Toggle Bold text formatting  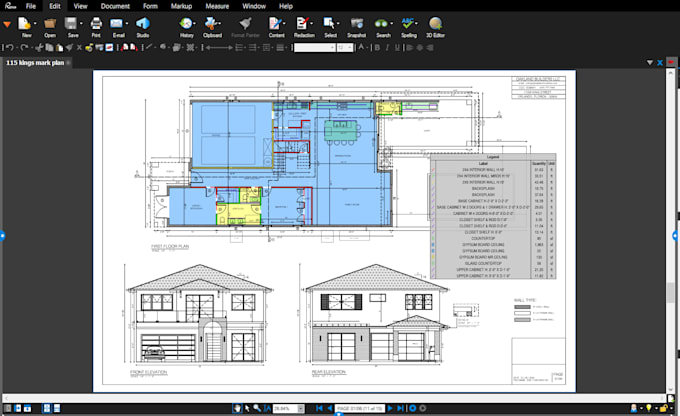tap(377, 48)
